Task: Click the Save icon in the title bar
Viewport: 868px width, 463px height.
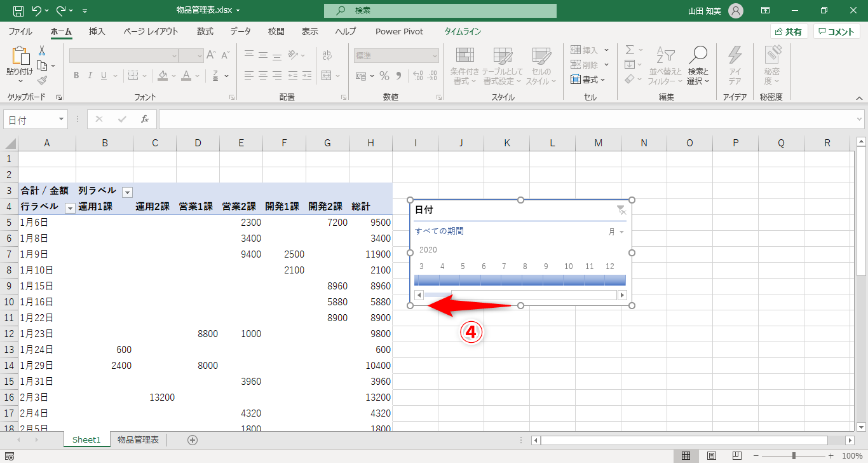Action: click(x=18, y=11)
